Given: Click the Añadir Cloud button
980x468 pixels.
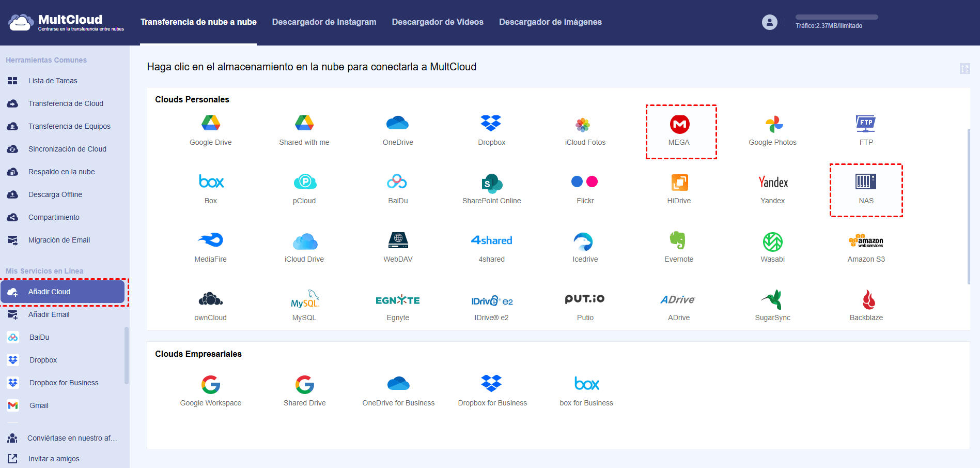Looking at the screenshot, I should pos(63,292).
